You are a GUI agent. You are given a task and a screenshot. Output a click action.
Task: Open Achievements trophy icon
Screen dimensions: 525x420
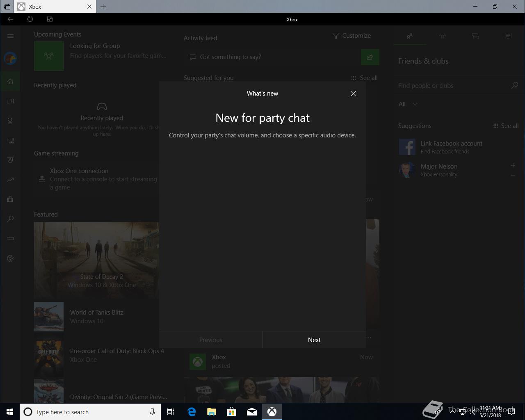click(x=10, y=121)
